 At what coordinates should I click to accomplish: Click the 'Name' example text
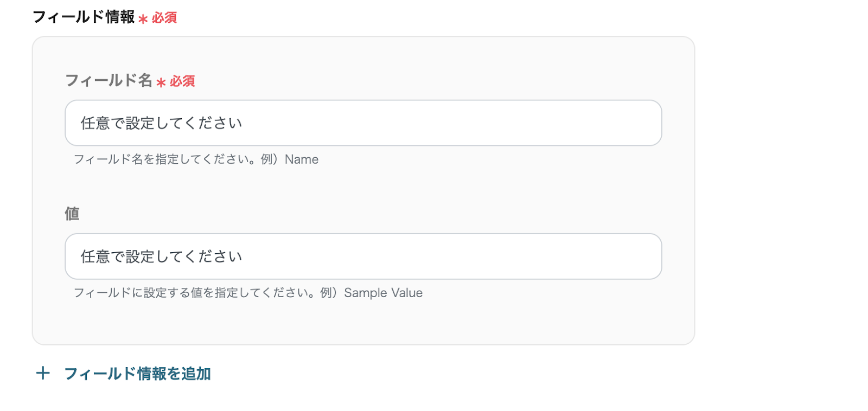click(302, 159)
